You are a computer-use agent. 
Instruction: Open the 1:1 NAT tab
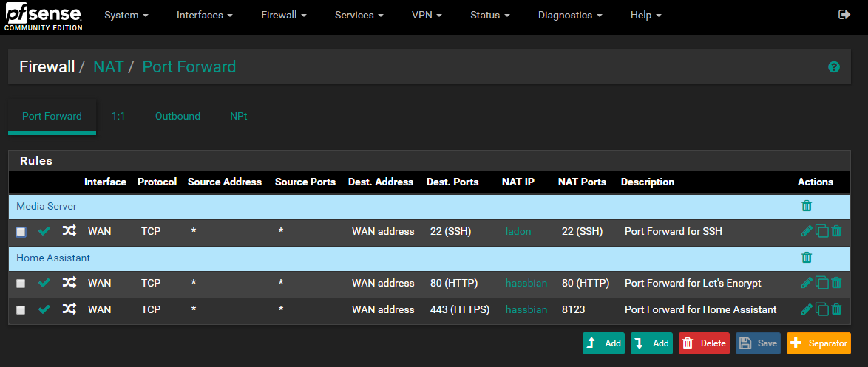(118, 117)
